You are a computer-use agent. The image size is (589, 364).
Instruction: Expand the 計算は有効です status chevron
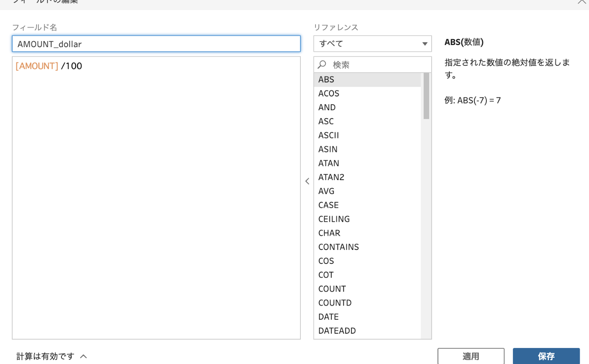tap(83, 356)
